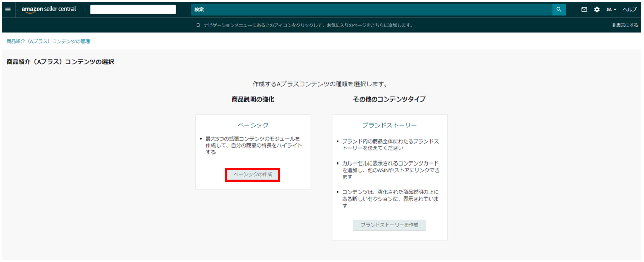This screenshot has height=262, width=644.
Task: Click the bookmark icon in favorites bar
Action: (198, 25)
